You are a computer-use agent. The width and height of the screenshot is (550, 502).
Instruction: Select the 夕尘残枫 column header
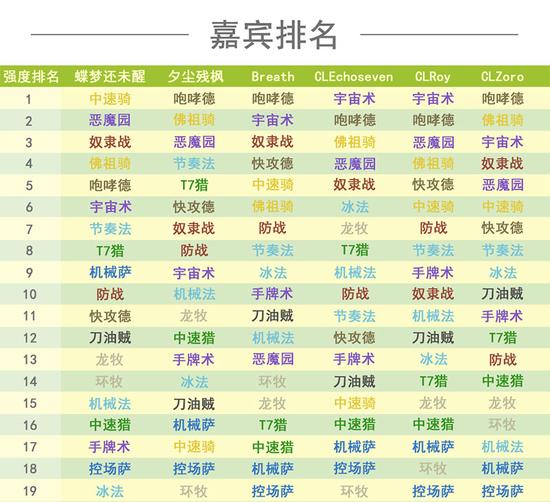coord(195,76)
